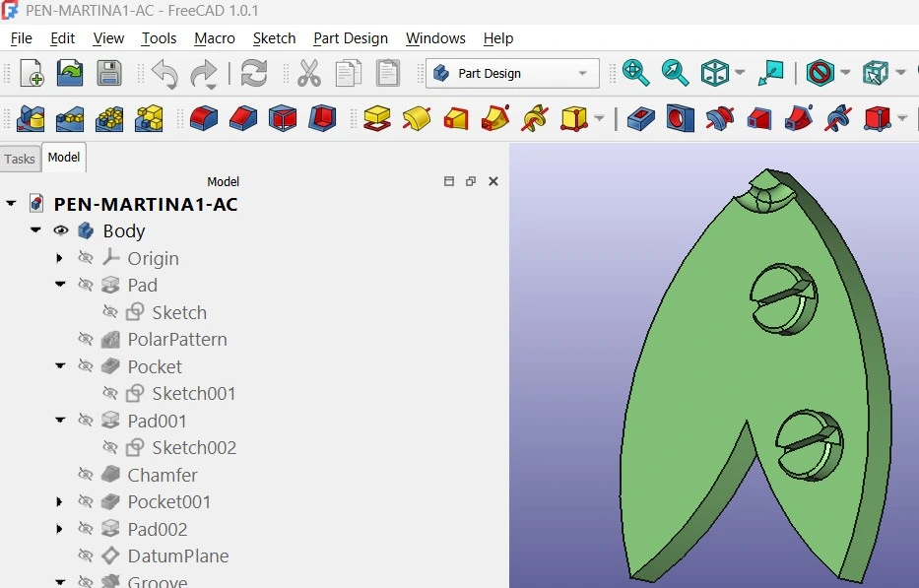Toggle visibility eye of the Body
Viewport: 919px width, 588px height.
pyautogui.click(x=61, y=231)
